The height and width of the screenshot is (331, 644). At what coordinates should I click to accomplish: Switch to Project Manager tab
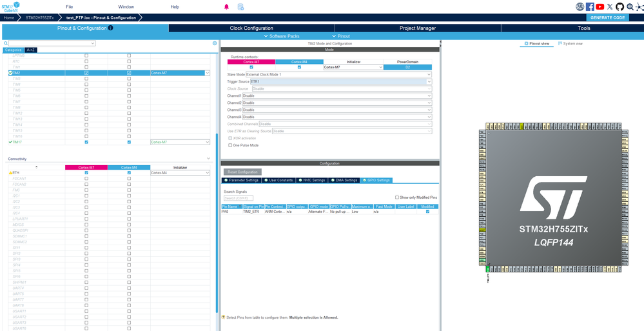[x=418, y=28]
